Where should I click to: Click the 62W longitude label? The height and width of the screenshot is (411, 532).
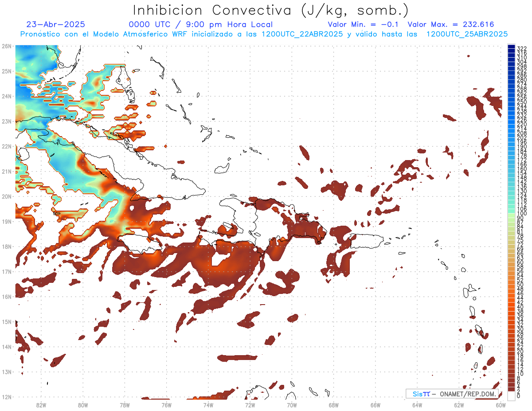coord(459,405)
